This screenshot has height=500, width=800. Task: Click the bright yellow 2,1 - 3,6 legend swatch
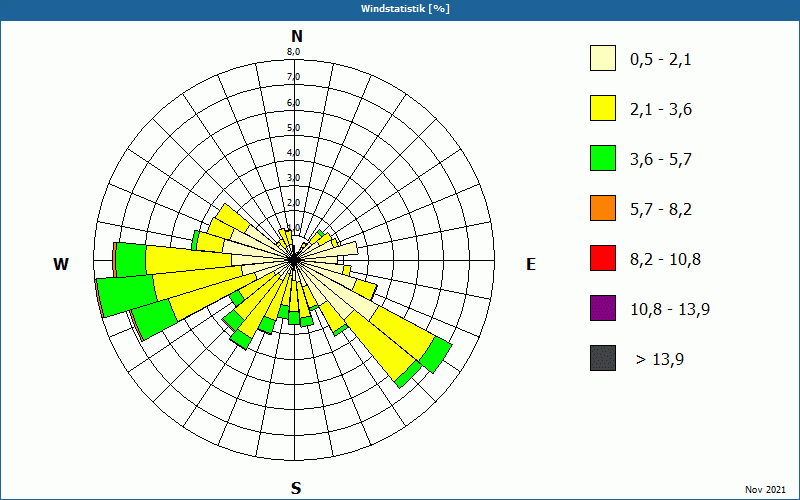[x=603, y=108]
